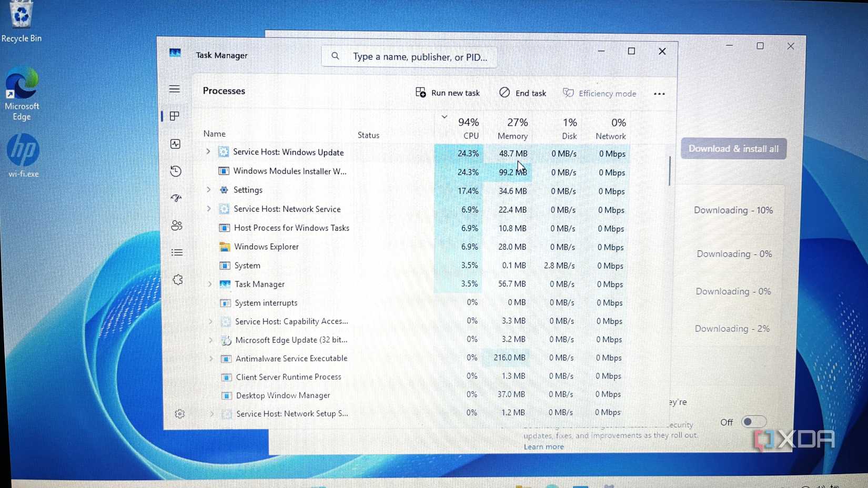Sort processes by Memory column
Image resolution: width=868 pixels, height=488 pixels.
pos(508,128)
